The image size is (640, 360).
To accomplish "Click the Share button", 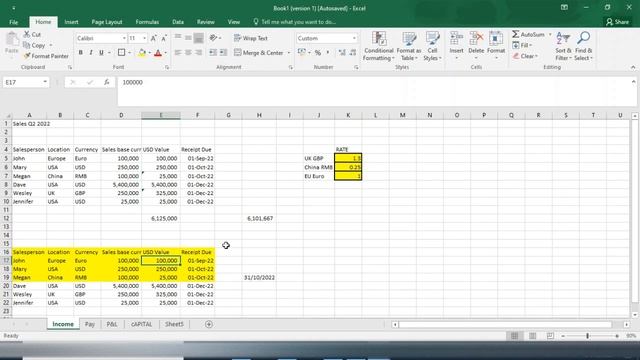I will tap(618, 22).
